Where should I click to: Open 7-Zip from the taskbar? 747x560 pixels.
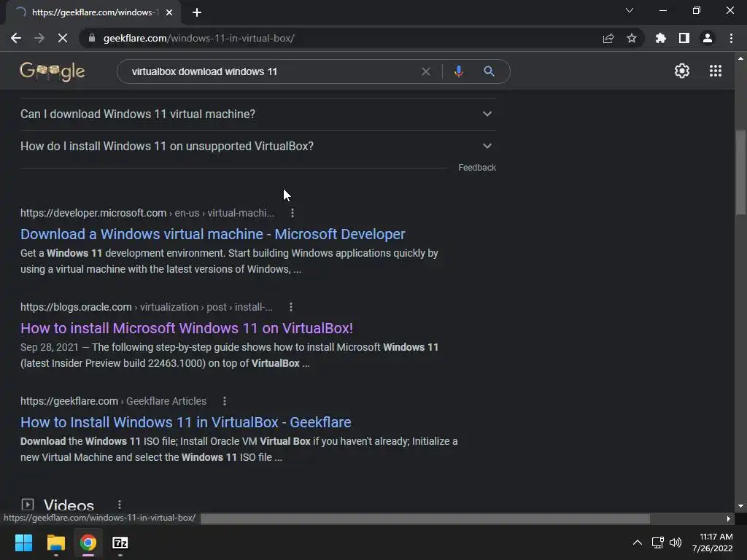click(x=120, y=542)
